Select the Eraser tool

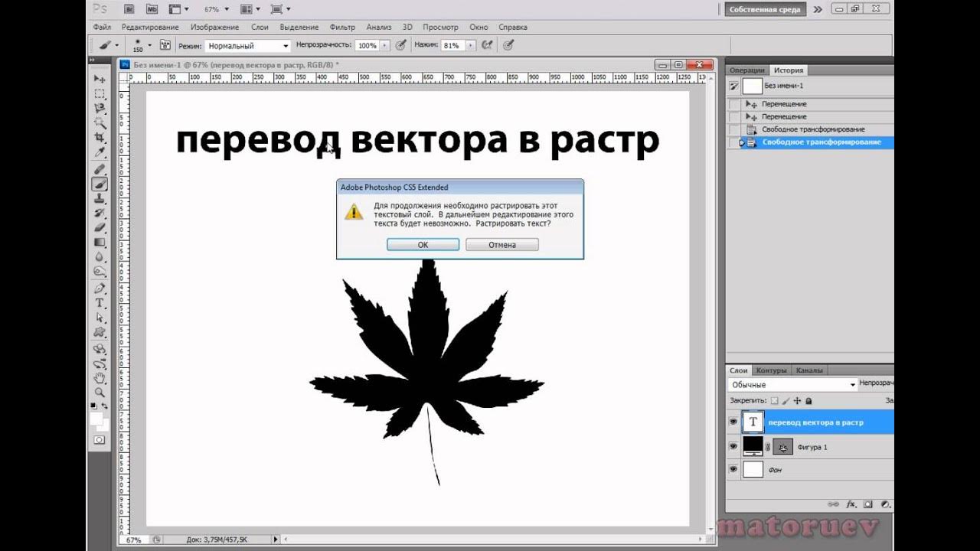pyautogui.click(x=100, y=227)
